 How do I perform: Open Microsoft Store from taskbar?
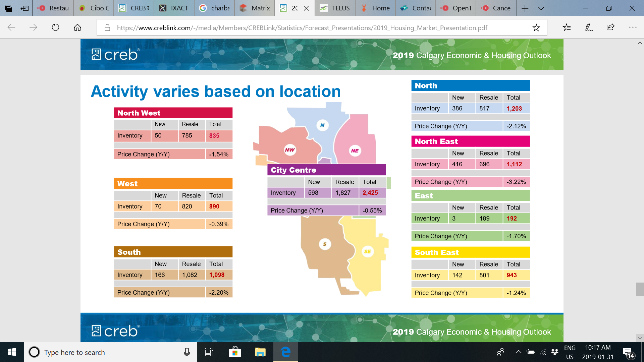tap(235, 352)
